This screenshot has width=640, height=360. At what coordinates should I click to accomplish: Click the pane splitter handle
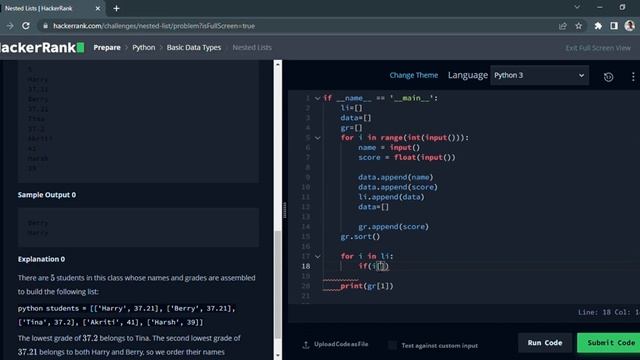(284, 210)
